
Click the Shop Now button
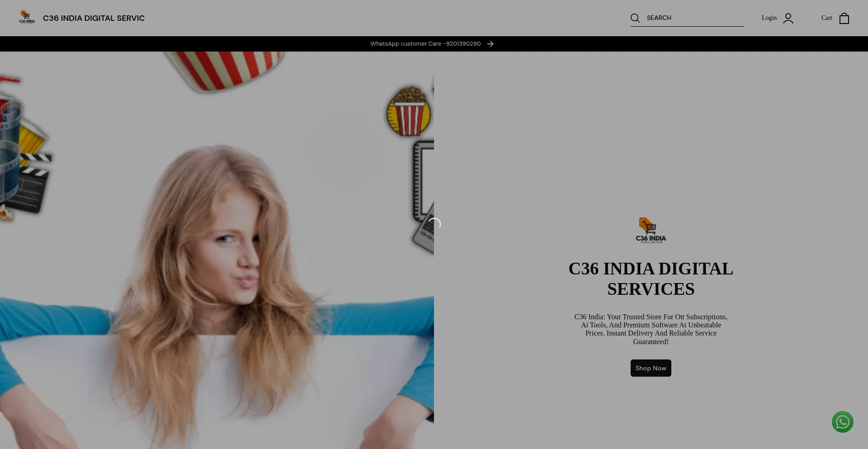pyautogui.click(x=651, y=368)
